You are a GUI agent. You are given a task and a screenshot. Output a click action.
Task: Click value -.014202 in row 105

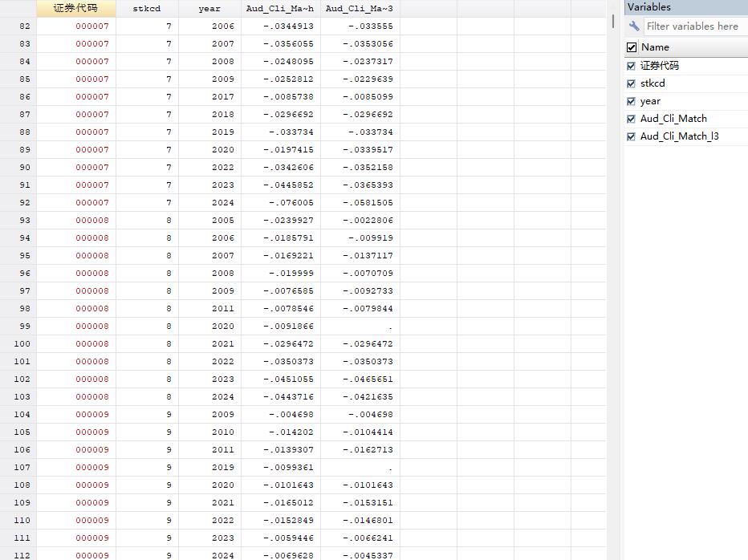281,432
